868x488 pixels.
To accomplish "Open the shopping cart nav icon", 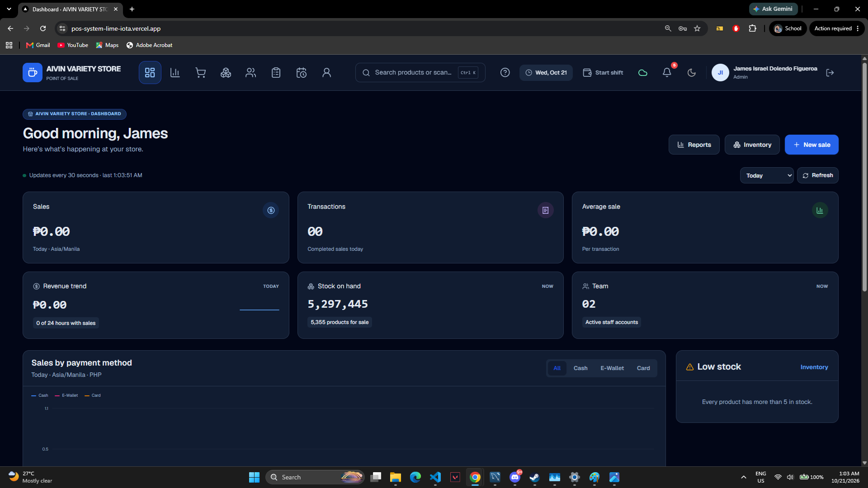I will pyautogui.click(x=200, y=72).
